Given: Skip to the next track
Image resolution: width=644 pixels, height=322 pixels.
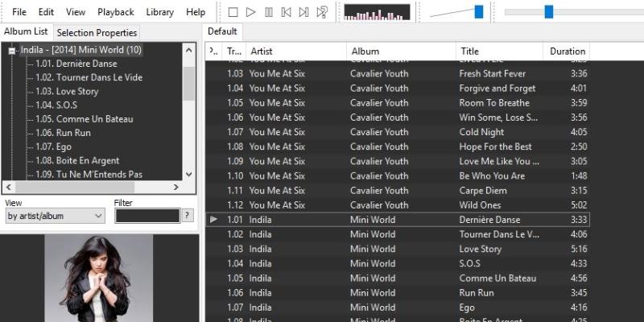Looking at the screenshot, I should [x=304, y=12].
